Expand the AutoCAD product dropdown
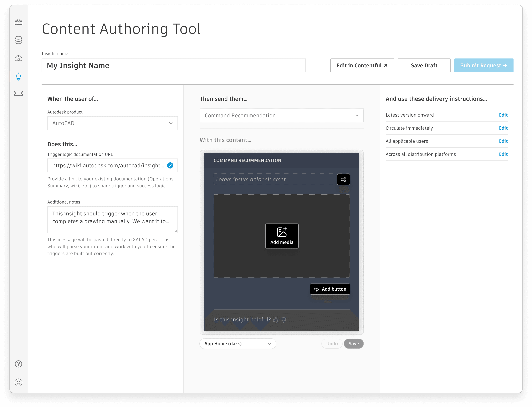The width and height of the screenshot is (532, 407). [x=112, y=123]
